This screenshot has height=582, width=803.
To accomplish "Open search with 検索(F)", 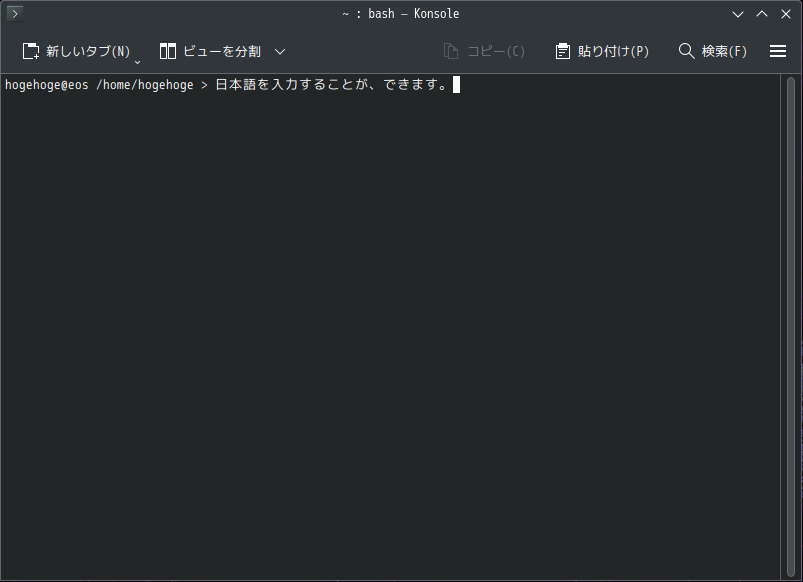I will tap(713, 51).
